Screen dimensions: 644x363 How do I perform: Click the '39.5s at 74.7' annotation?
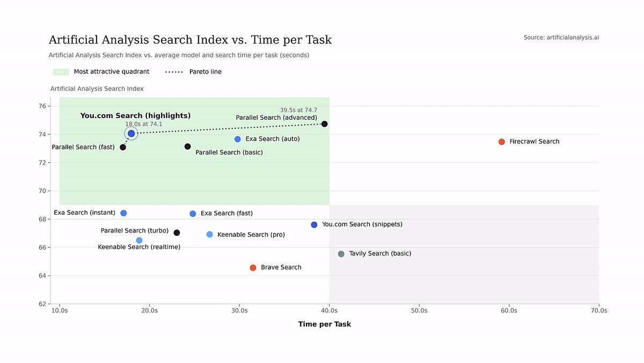298,110
